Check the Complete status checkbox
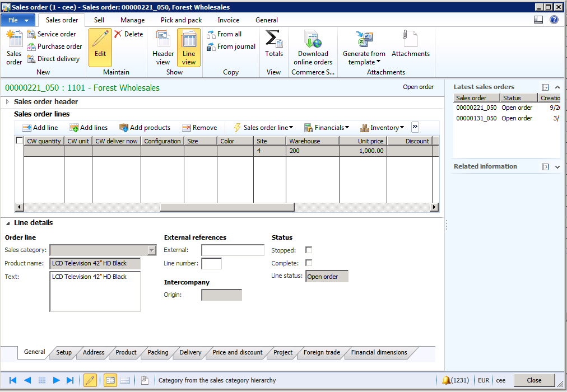Image resolution: width=567 pixels, height=392 pixels. [x=309, y=263]
